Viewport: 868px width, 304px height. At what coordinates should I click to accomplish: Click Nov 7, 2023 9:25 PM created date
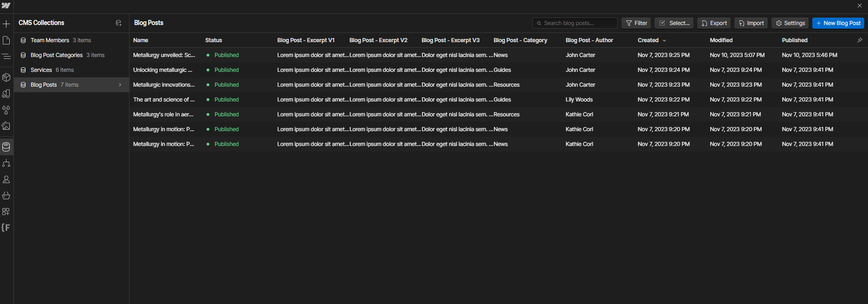tap(664, 55)
